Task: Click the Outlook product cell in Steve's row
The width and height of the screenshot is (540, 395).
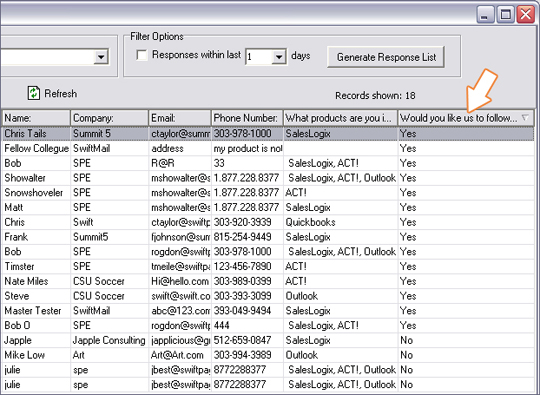Action: 341,296
